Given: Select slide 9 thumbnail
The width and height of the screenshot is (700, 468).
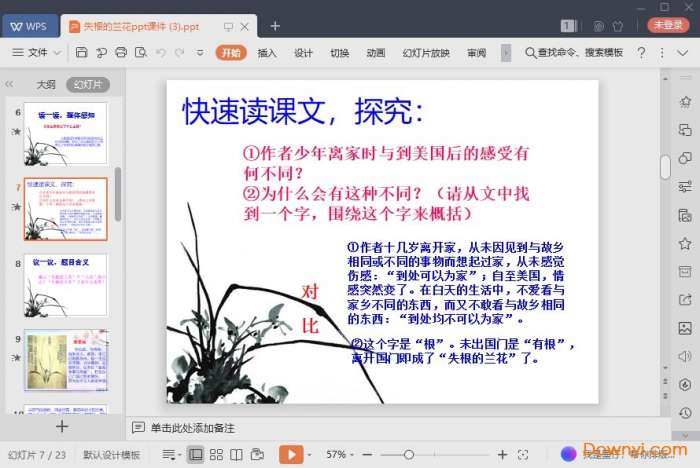Looking at the screenshot, I should 66,360.
